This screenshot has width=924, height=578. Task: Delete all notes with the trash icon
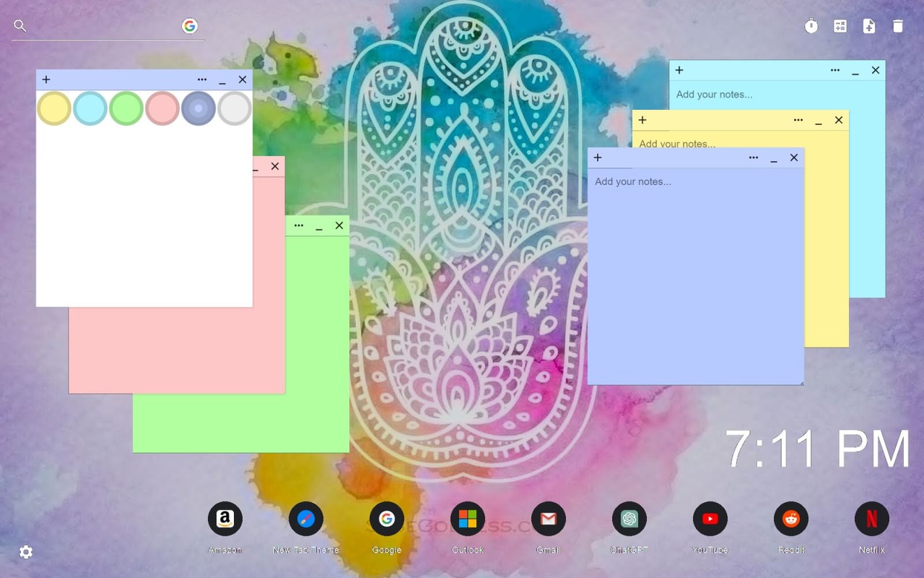pyautogui.click(x=898, y=26)
